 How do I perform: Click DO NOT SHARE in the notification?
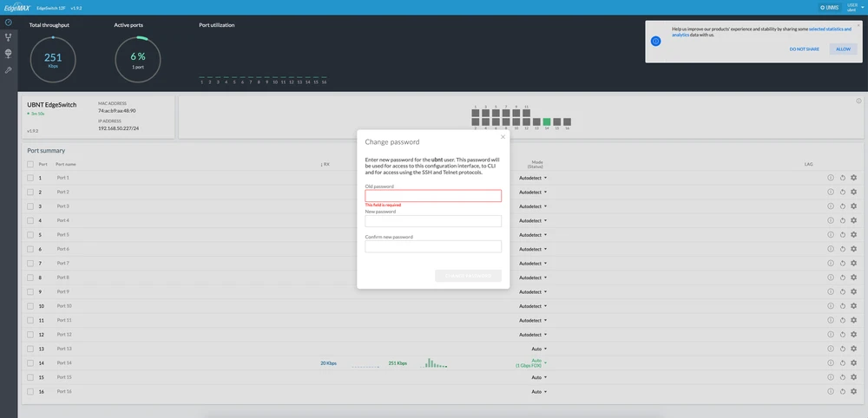click(804, 49)
